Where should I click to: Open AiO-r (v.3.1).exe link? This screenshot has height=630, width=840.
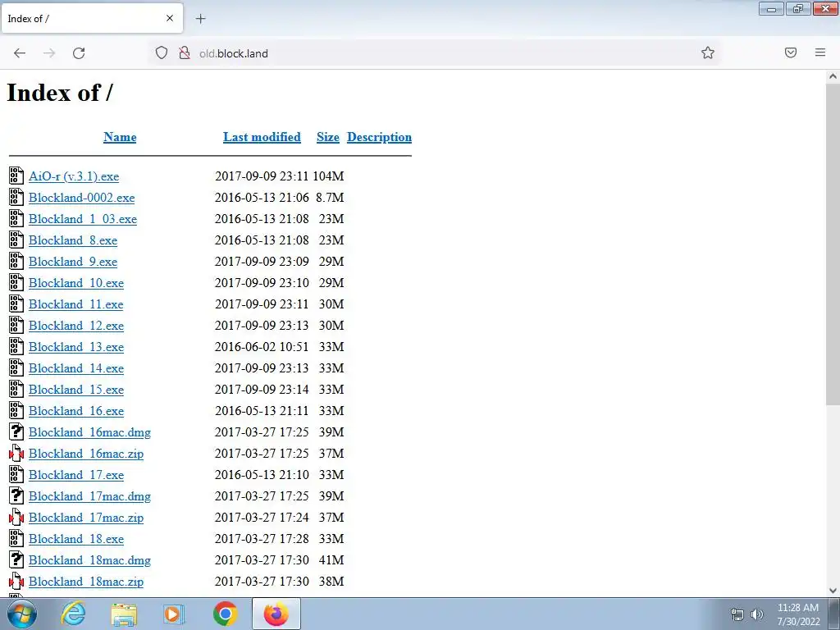(74, 176)
